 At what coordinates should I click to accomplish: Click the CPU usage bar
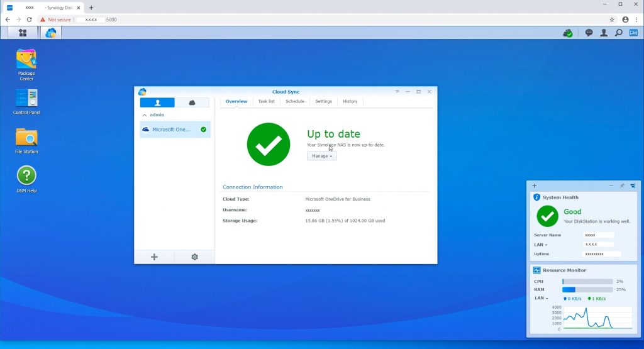(587, 281)
